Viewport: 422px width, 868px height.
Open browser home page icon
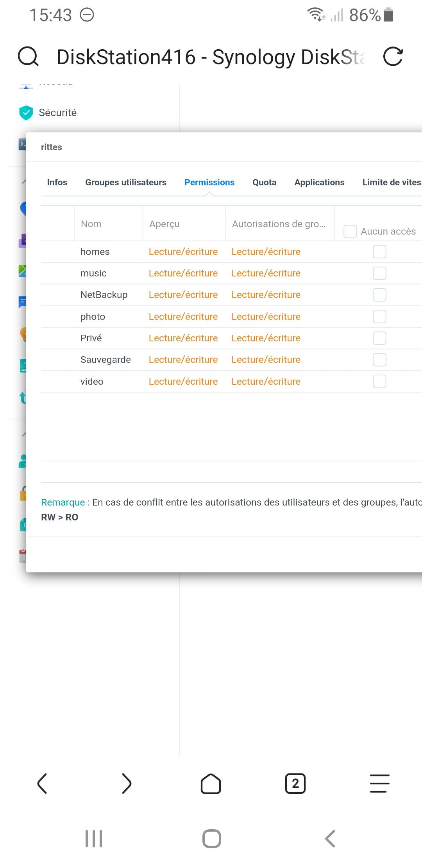pos(211,784)
